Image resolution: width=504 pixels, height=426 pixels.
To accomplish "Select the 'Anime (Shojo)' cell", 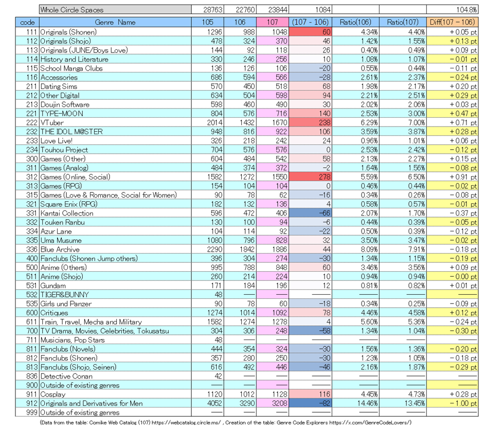I will click(x=115, y=276).
